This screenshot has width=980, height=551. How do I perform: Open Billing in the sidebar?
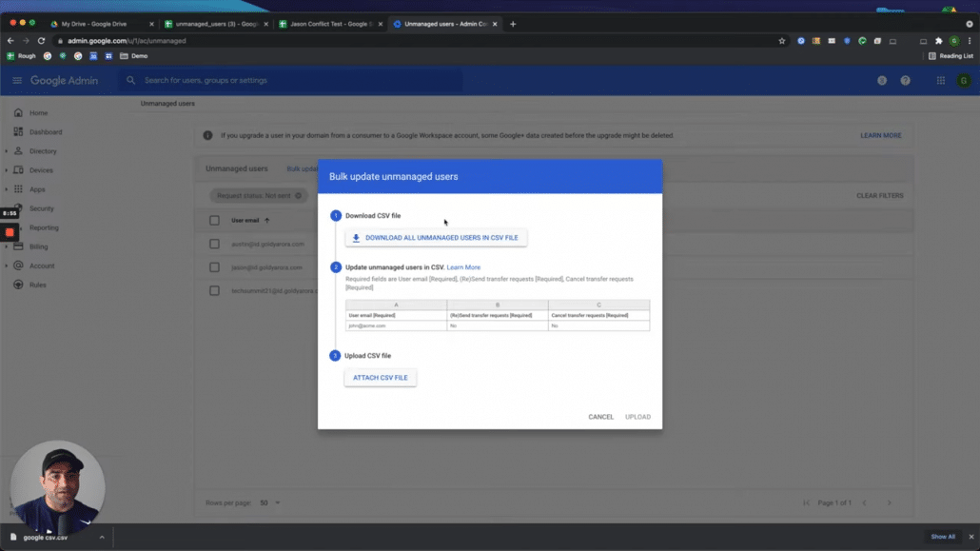38,246
